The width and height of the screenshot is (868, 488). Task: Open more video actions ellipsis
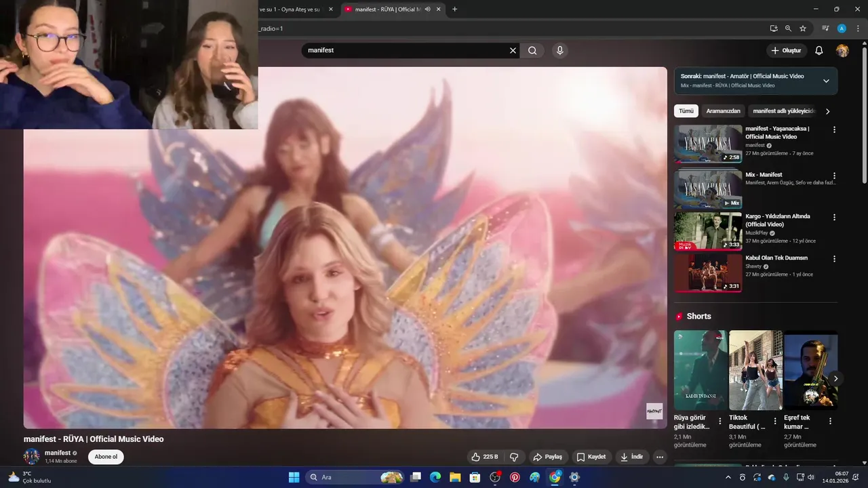(x=659, y=457)
